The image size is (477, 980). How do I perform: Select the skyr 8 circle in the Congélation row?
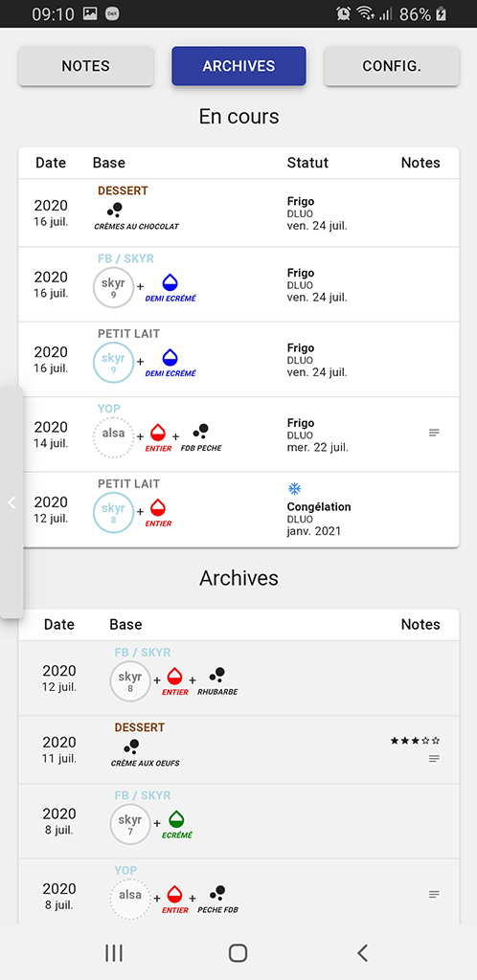pyautogui.click(x=114, y=513)
